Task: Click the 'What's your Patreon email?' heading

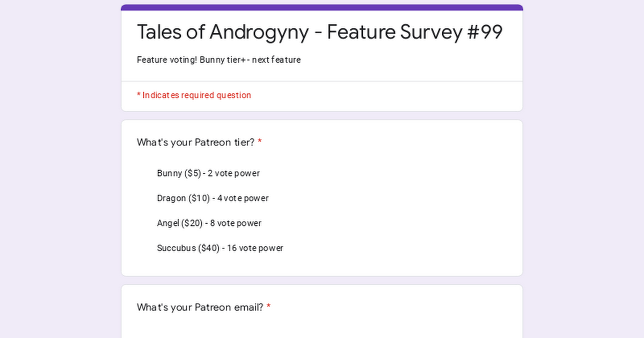Action: [x=200, y=307]
